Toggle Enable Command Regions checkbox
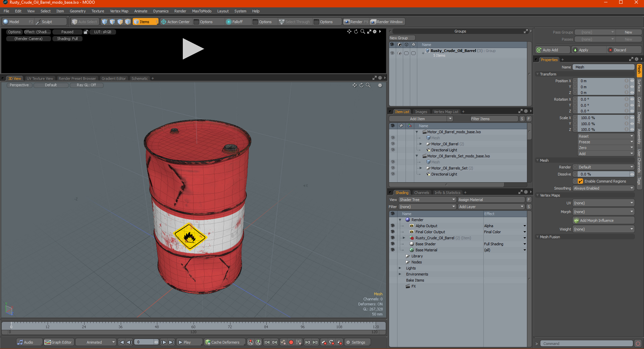 tap(580, 181)
